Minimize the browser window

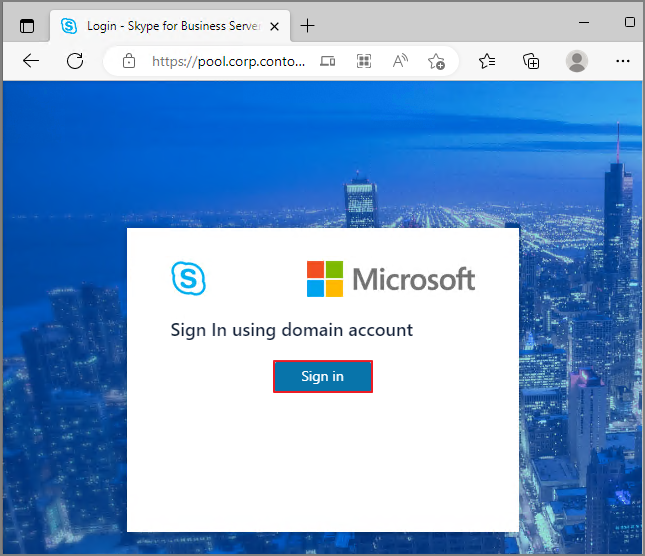[x=584, y=22]
